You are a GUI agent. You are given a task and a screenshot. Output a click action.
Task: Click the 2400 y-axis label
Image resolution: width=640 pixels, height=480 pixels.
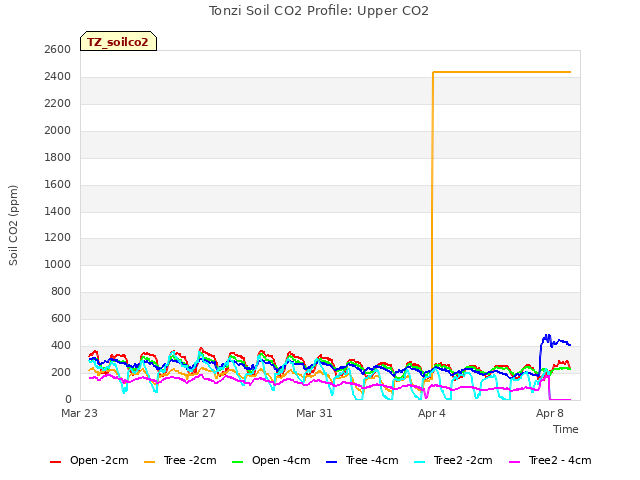pos(58,76)
